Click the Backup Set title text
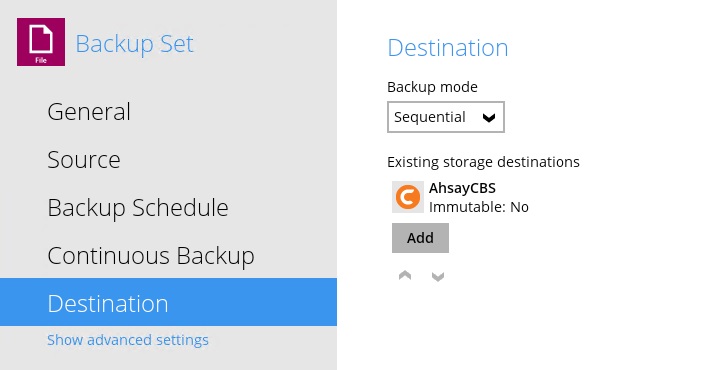This screenshot has width=720, height=370. pos(135,45)
